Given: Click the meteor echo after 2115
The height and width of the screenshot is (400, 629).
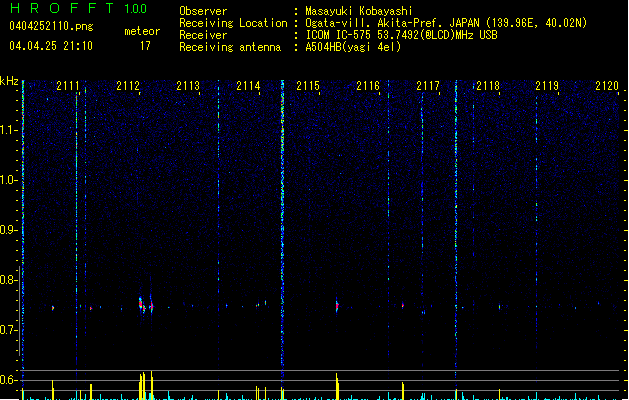Looking at the screenshot, I should click(337, 306).
